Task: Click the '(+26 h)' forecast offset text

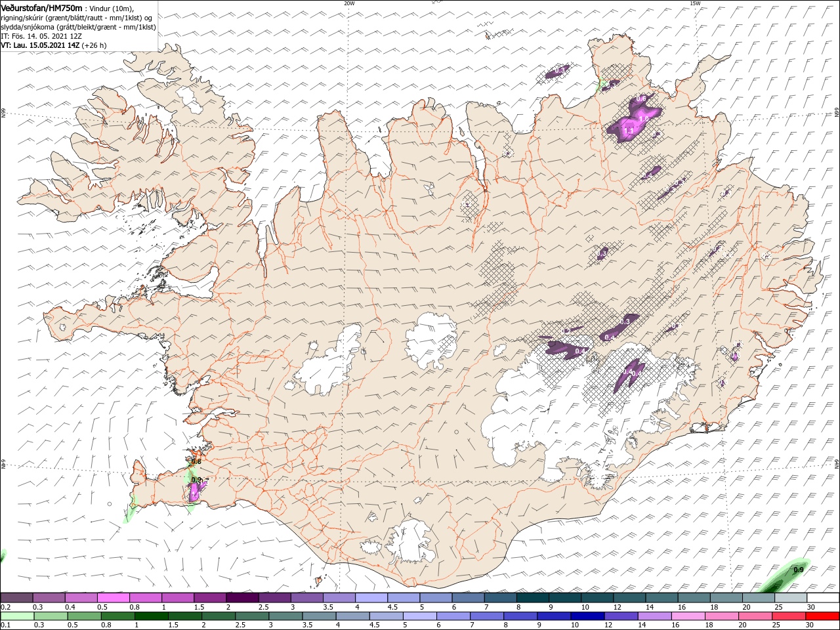Action: pyautogui.click(x=94, y=45)
